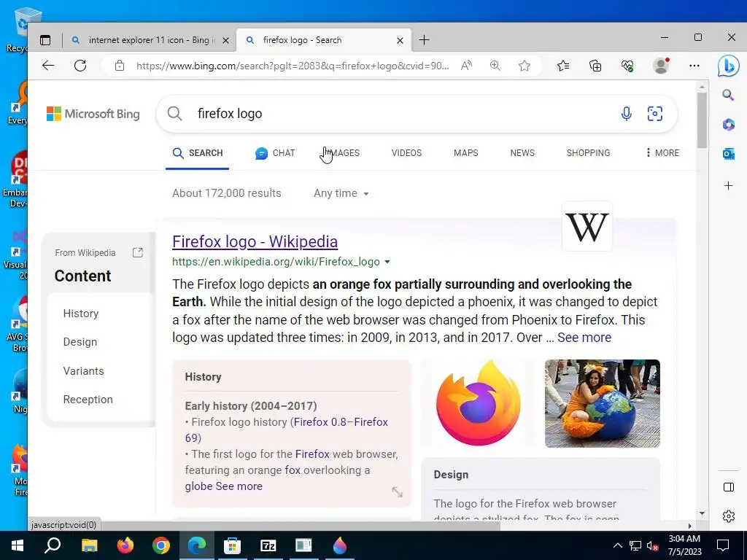Viewport: 747px width, 560px height.
Task: Click the browser address bar URL
Action: click(x=293, y=66)
